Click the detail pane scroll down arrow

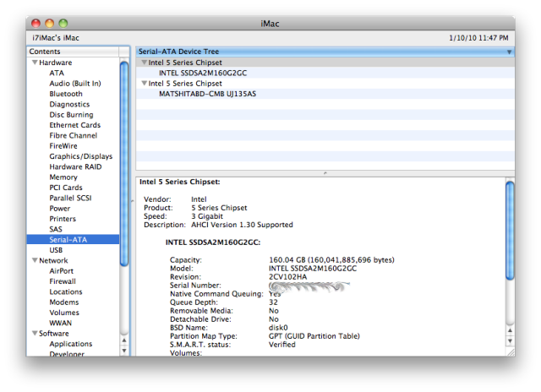[510, 341]
